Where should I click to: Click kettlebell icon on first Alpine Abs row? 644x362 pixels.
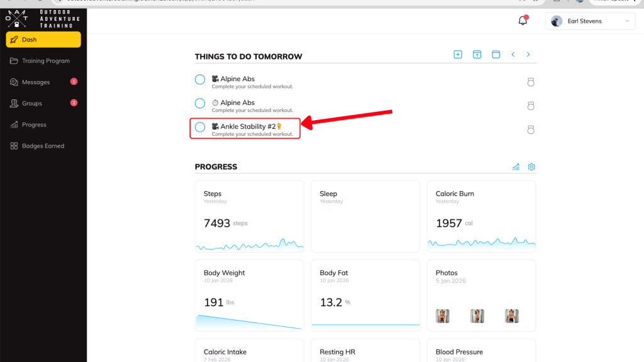530,82
